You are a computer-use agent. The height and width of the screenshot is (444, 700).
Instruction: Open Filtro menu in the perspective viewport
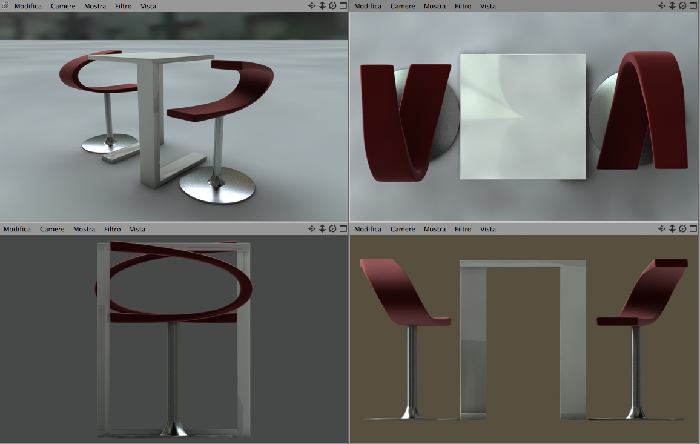click(x=123, y=6)
